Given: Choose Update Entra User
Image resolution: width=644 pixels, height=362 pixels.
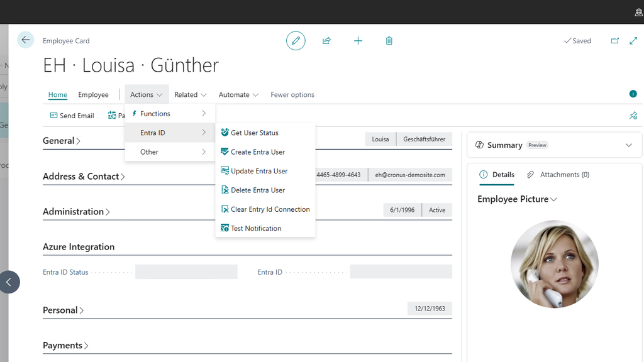Looking at the screenshot, I should click(265, 171).
